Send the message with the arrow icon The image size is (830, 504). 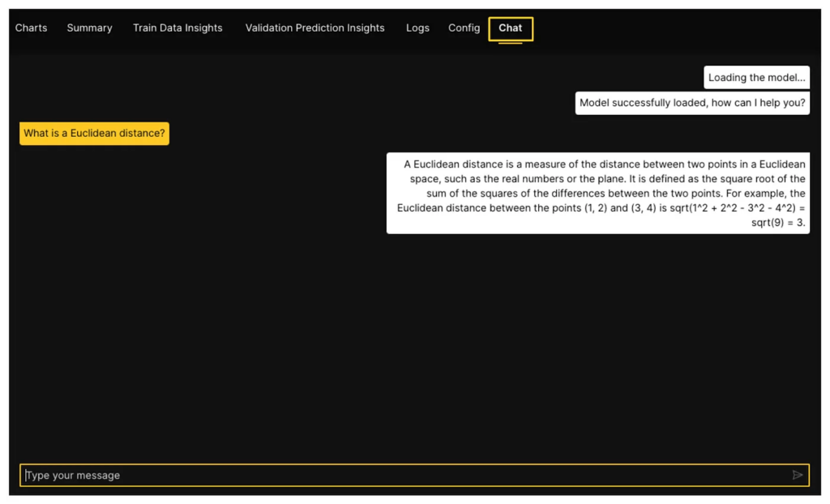798,475
